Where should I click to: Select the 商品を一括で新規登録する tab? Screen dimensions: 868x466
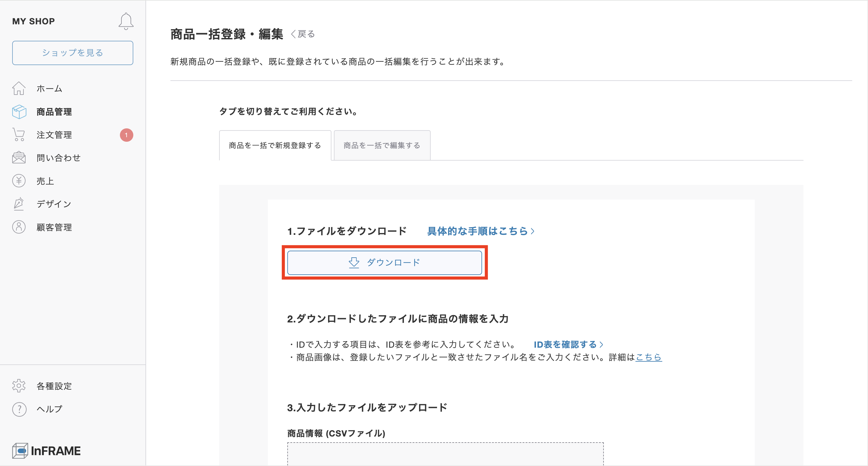(275, 145)
